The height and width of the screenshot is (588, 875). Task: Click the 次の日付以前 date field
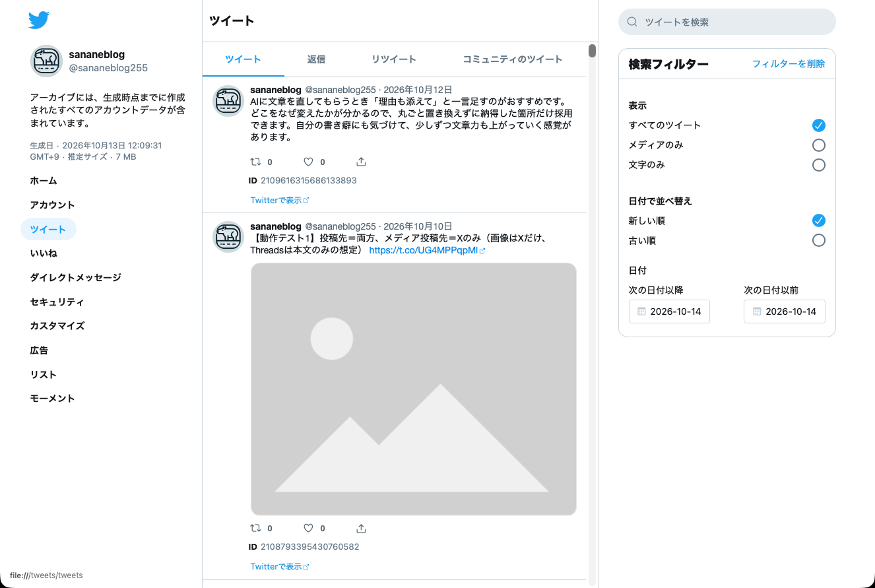pyautogui.click(x=785, y=311)
